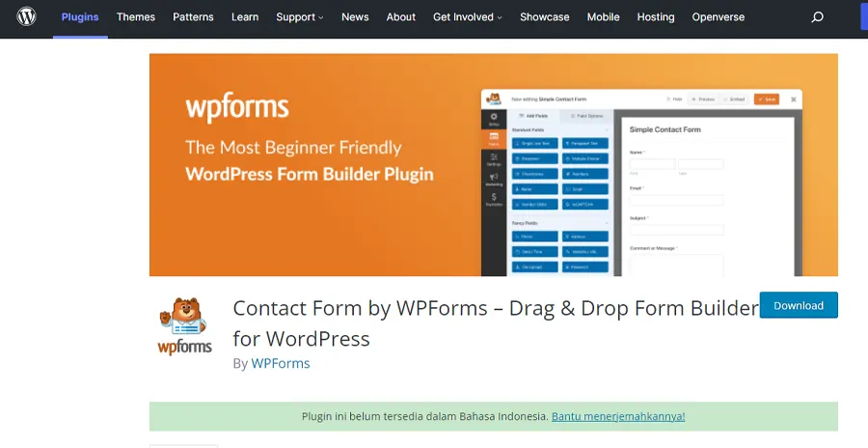Click the blue Download button

(799, 305)
